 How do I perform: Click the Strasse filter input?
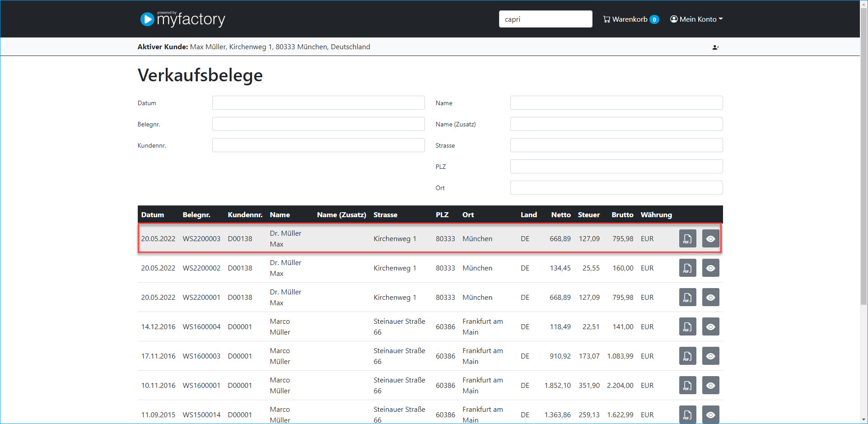point(616,145)
